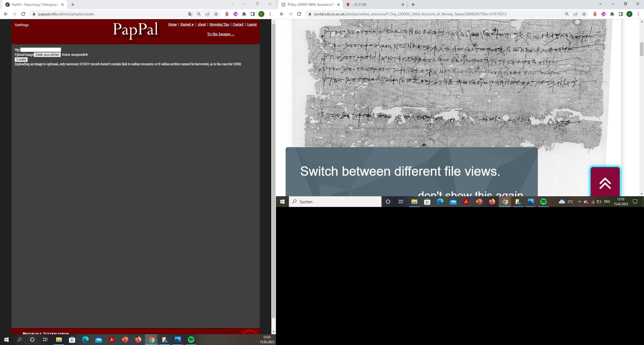Click the Hgv input field

tap(41, 50)
